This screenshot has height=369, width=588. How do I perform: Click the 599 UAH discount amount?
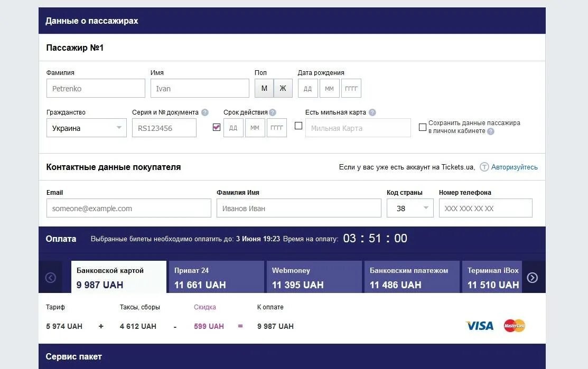(209, 326)
